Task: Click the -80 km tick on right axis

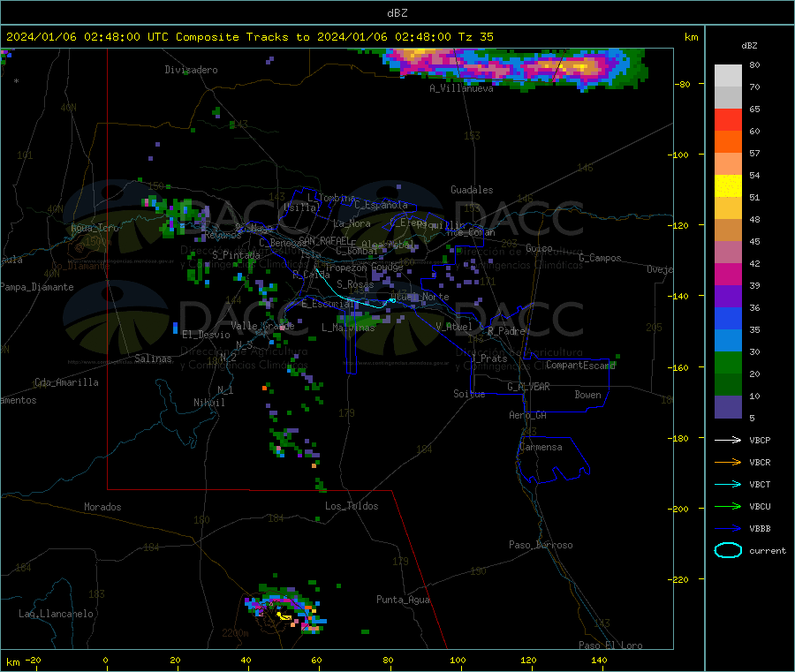Action: coord(683,84)
